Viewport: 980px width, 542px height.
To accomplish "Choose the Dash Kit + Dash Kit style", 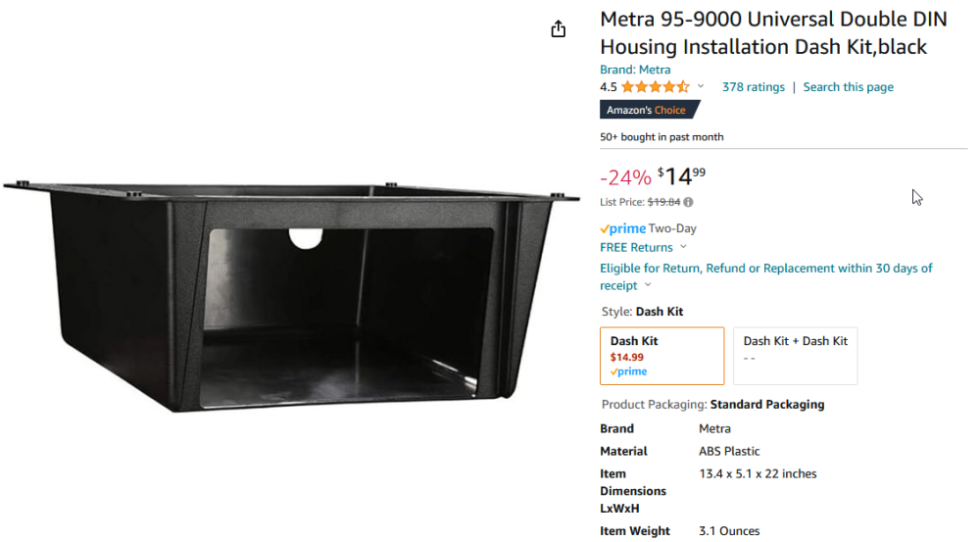I will coord(795,356).
